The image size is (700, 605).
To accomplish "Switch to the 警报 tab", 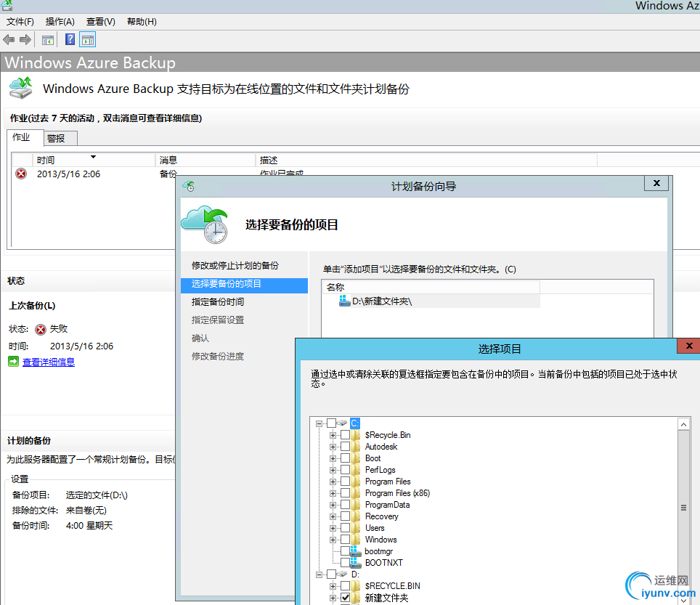I will tap(61, 139).
